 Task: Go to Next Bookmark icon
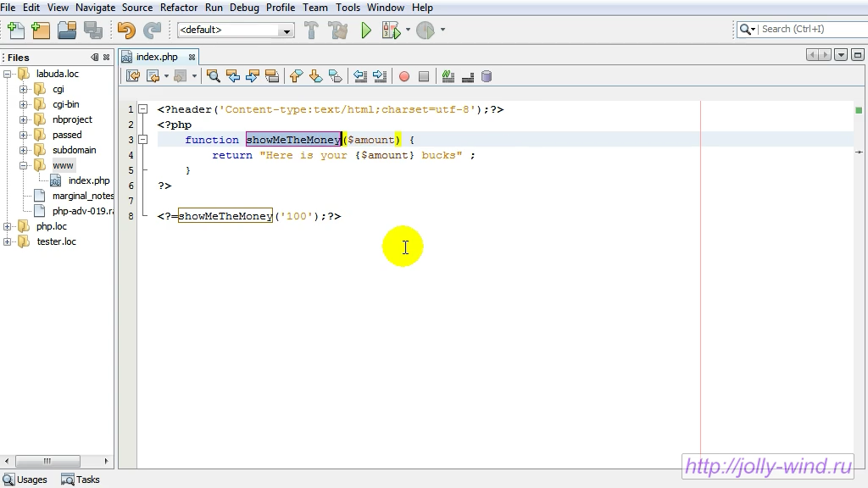[x=315, y=76]
